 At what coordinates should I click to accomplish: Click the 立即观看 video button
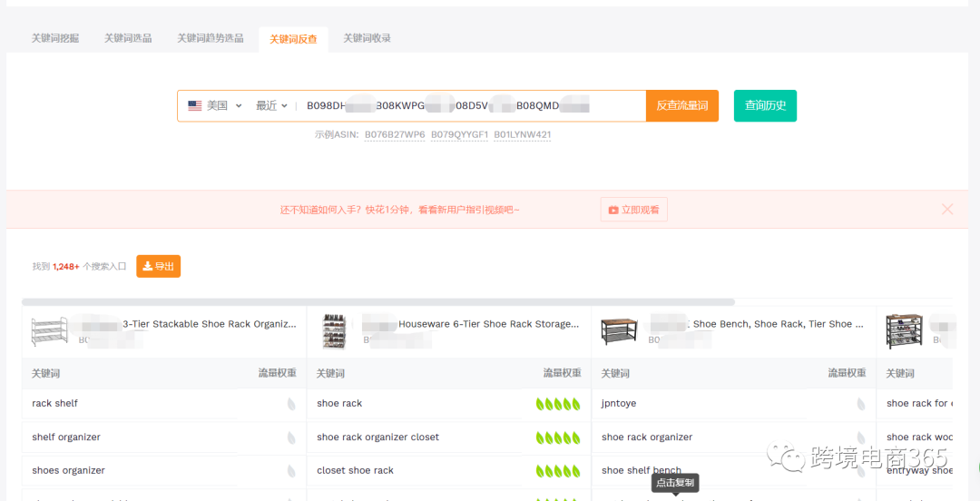[633, 210]
